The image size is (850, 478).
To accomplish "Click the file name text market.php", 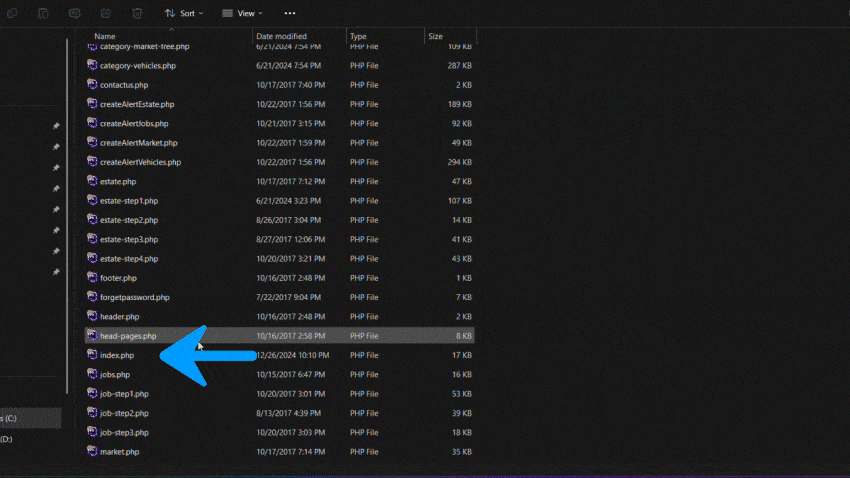I will [x=119, y=452].
